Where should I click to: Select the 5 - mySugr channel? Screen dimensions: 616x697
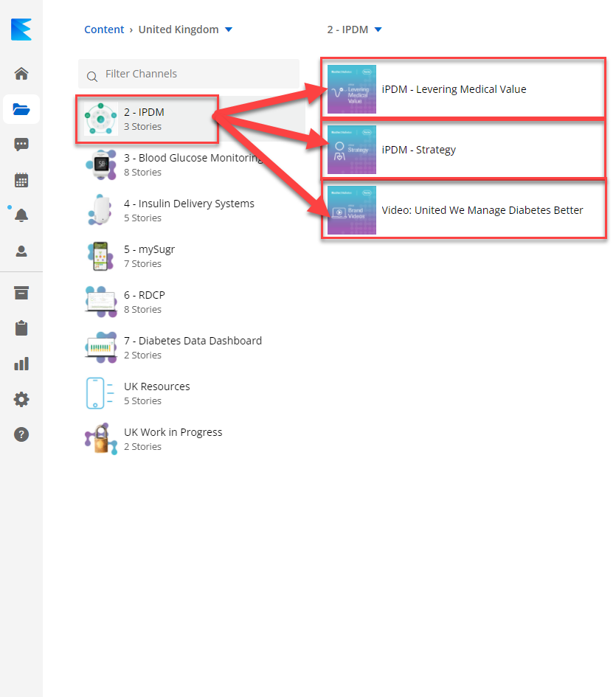click(192, 256)
